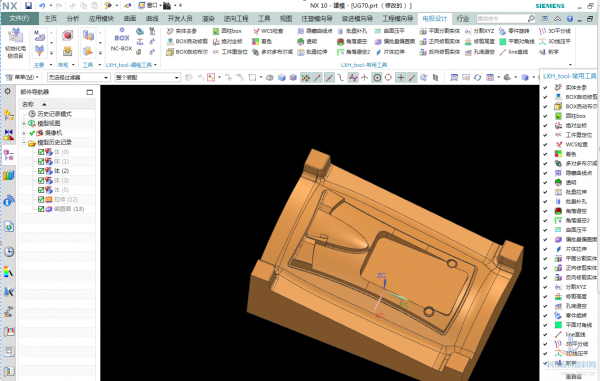Toggle the checkbox for 拉伸 (12)
600x381 pixels.
point(41,200)
